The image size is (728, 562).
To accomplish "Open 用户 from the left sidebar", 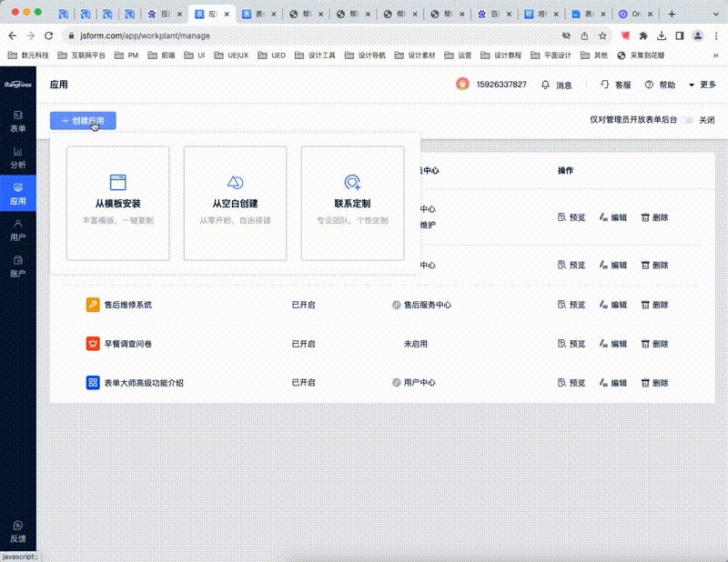I will [17, 229].
